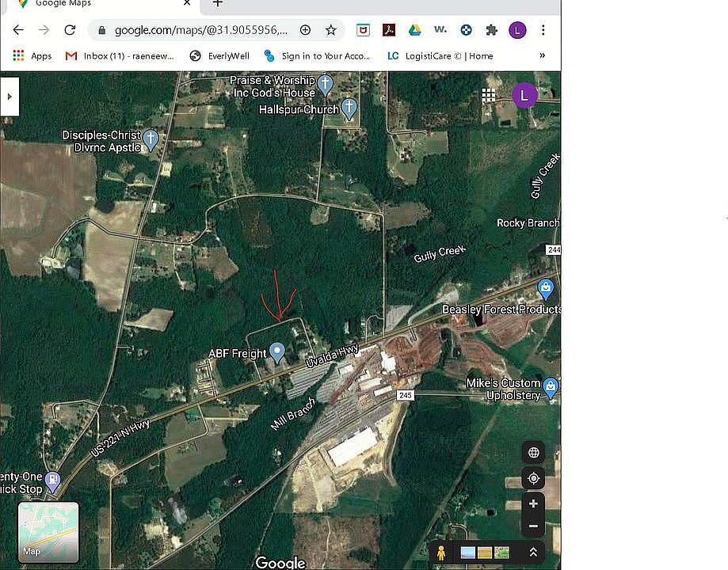Show your location with the target button
728x570 pixels.
pyautogui.click(x=533, y=478)
